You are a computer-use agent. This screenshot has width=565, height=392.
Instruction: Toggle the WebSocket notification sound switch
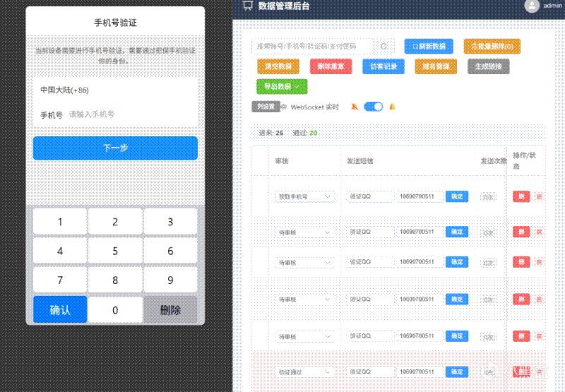[x=374, y=107]
